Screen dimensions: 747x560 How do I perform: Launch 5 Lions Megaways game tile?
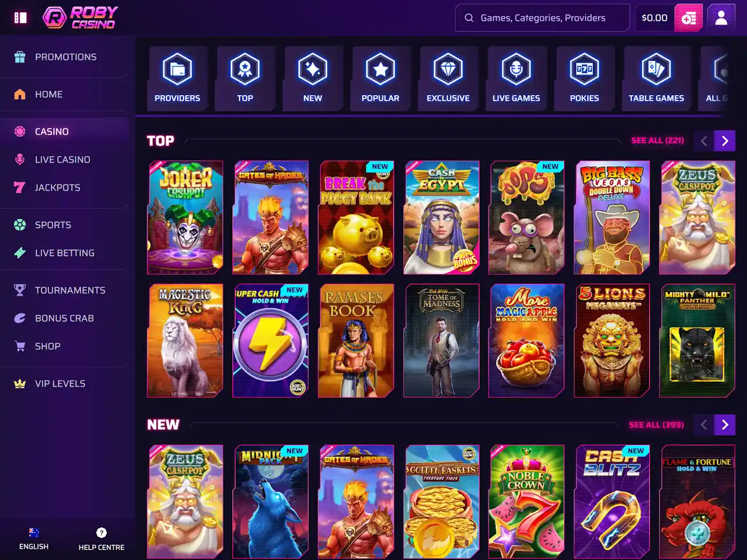coord(612,341)
